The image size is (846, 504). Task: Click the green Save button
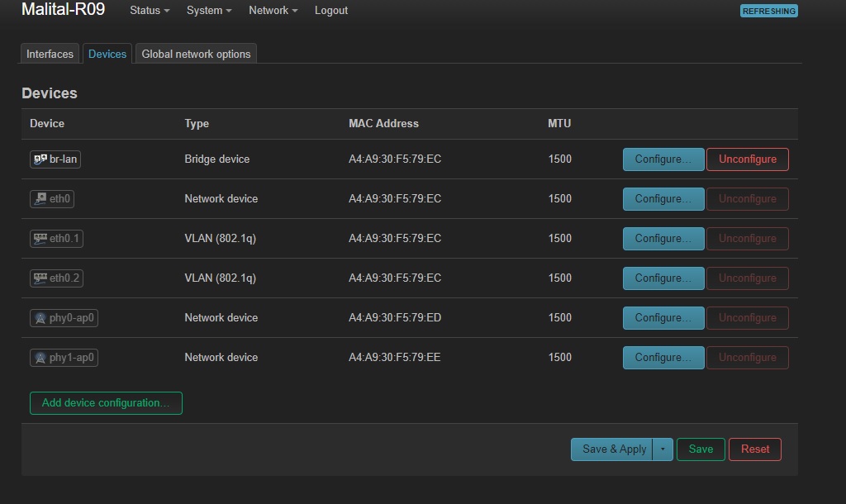701,449
